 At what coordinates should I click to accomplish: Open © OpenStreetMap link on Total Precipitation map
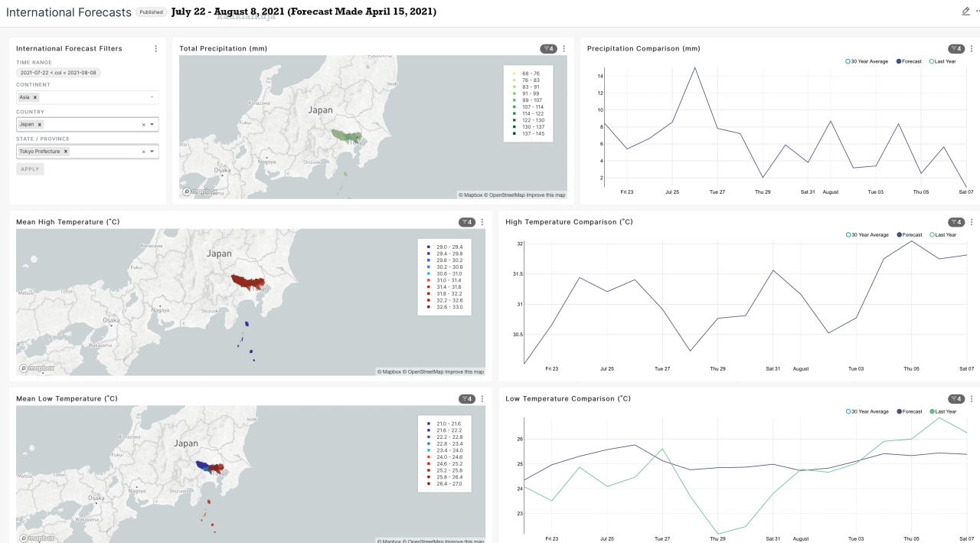tap(505, 195)
